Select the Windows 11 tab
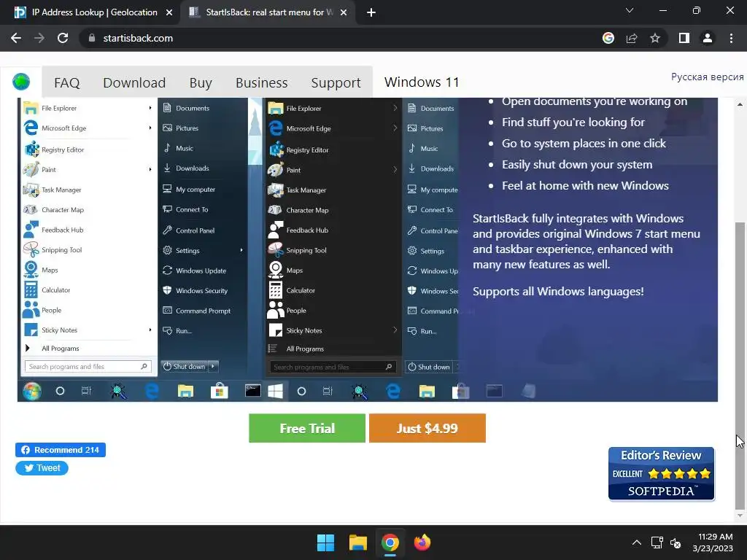The image size is (747, 560). [422, 82]
